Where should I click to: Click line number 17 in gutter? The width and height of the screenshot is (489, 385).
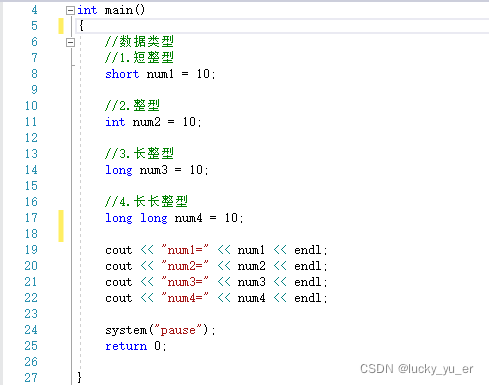(31, 218)
